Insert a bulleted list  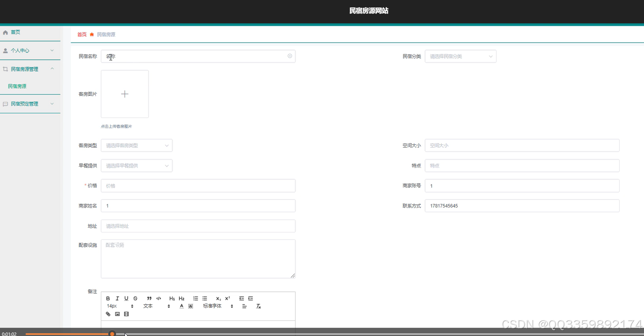point(205,298)
